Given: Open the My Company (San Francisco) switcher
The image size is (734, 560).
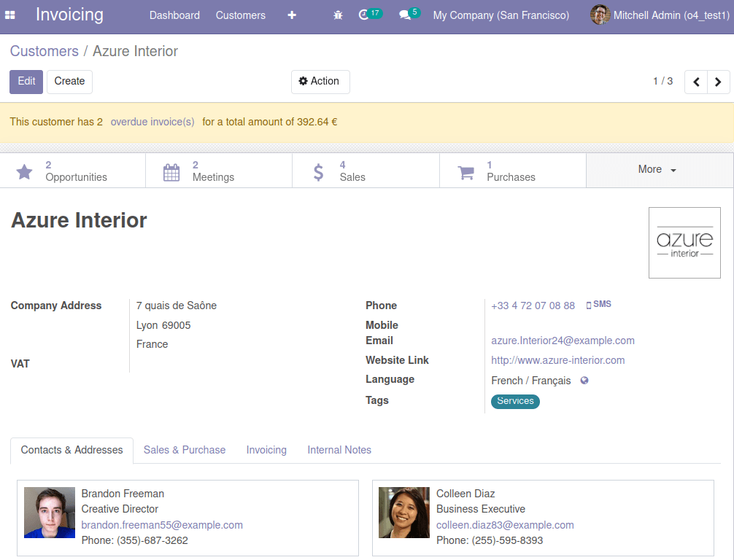Looking at the screenshot, I should coord(501,15).
